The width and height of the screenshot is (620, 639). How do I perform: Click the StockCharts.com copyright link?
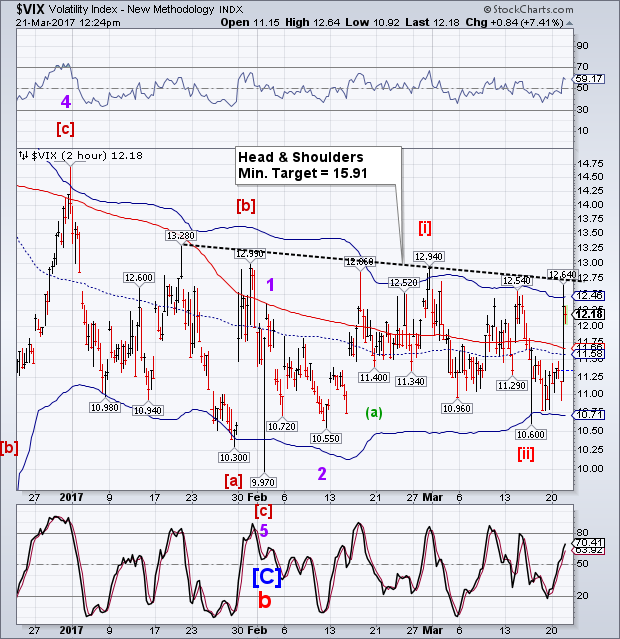point(561,8)
